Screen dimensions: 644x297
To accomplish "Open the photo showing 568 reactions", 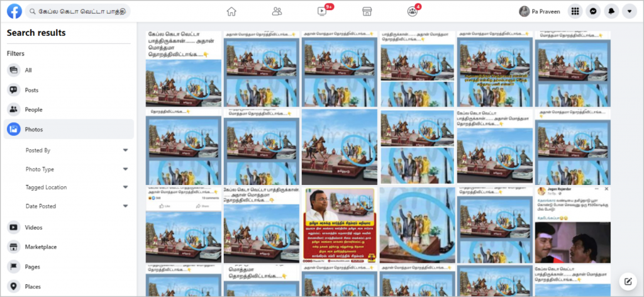I will (184, 225).
